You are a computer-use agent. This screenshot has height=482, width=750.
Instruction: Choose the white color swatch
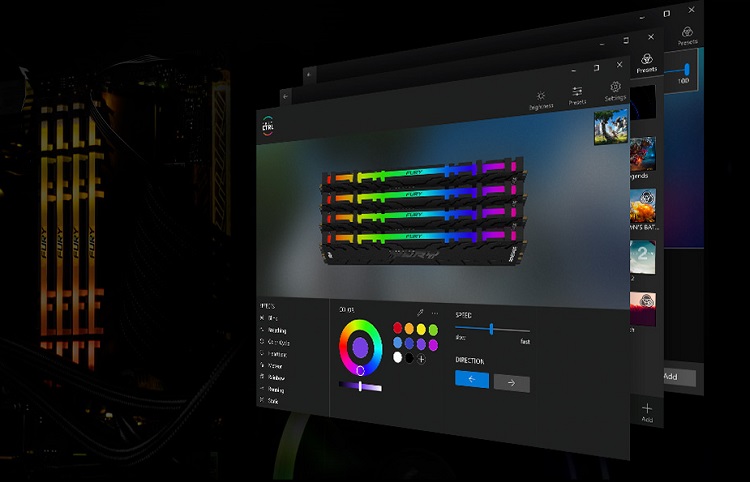pyautogui.click(x=397, y=357)
